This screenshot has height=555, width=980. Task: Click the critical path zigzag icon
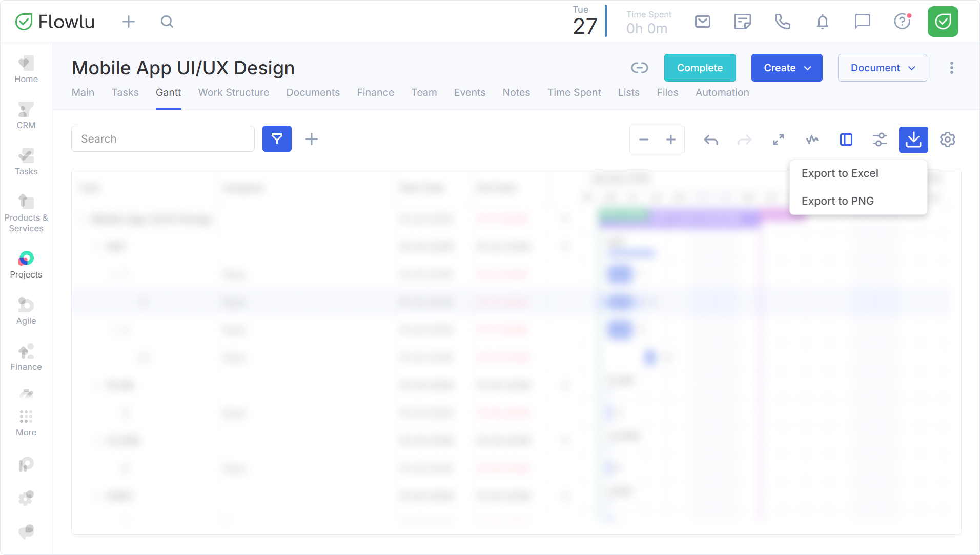pyautogui.click(x=812, y=140)
